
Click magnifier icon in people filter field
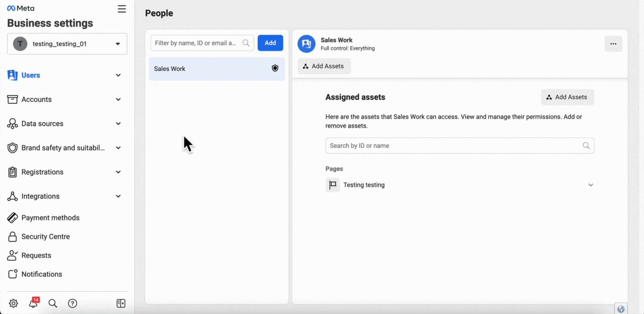click(246, 43)
